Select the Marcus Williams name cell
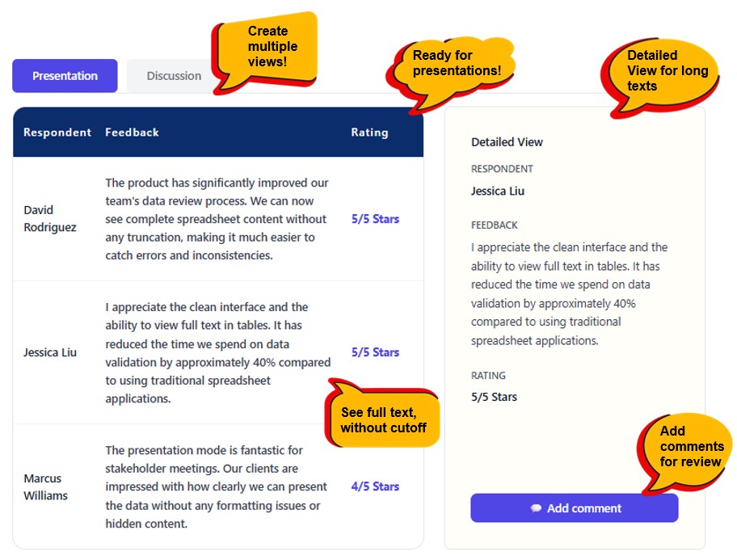737x560 pixels. [x=45, y=486]
